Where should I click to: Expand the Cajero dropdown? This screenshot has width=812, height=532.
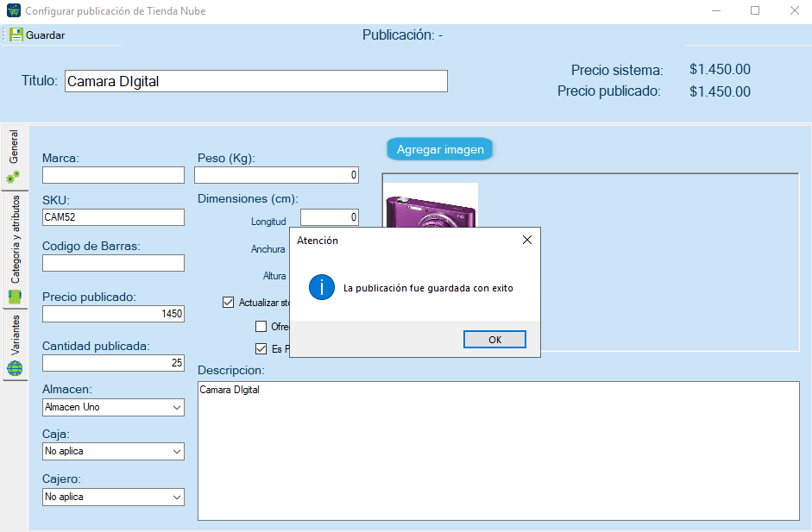(x=113, y=497)
